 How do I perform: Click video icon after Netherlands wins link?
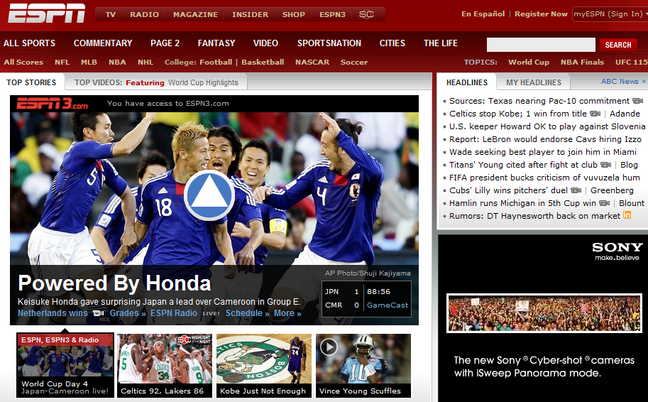[x=98, y=313]
